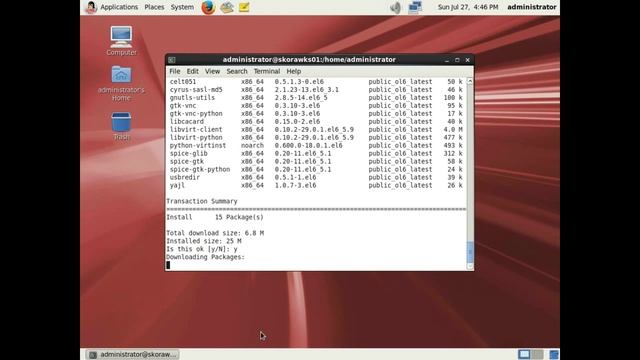Click the 'celt051' package name

[183, 82]
